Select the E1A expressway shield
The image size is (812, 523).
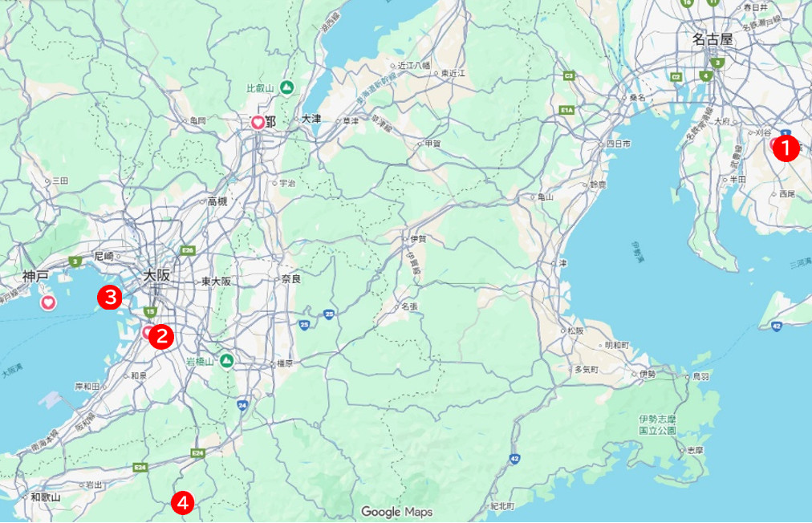pyautogui.click(x=569, y=108)
